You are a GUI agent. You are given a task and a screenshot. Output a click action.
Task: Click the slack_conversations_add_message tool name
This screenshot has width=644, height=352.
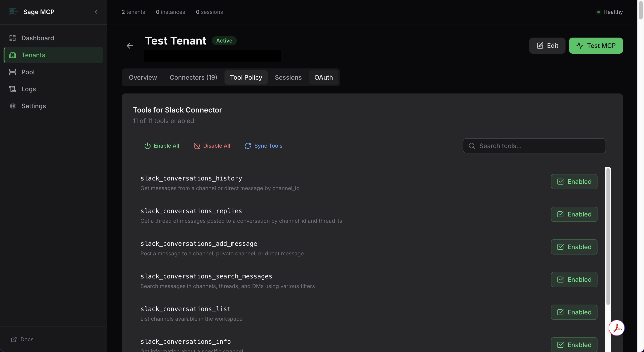[x=199, y=244]
